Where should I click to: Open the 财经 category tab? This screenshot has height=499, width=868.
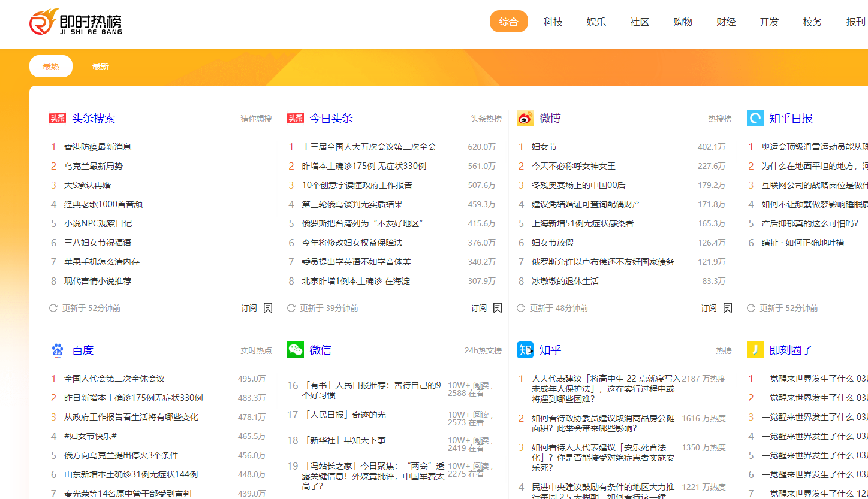click(x=726, y=22)
